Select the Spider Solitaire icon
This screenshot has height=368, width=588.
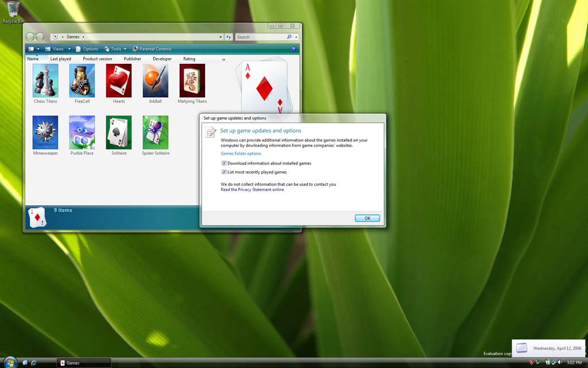tap(156, 133)
